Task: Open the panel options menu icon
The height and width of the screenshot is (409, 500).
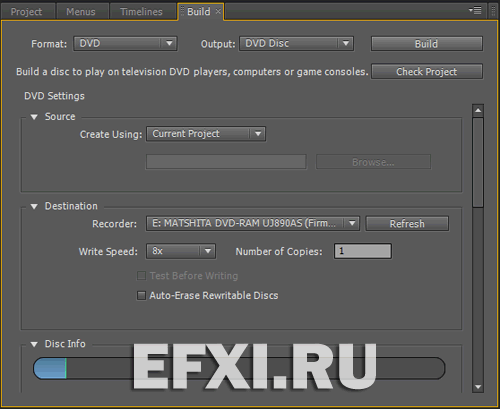Action: point(475,11)
